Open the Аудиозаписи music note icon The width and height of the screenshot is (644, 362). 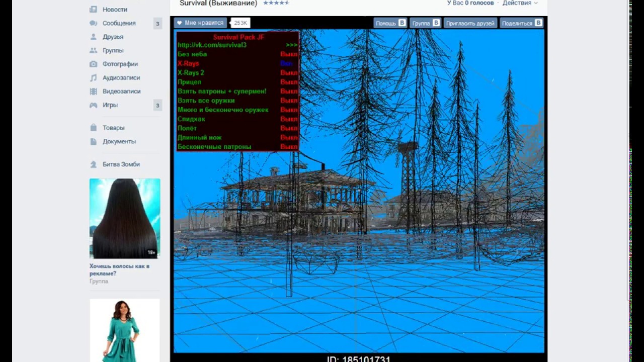coord(93,77)
